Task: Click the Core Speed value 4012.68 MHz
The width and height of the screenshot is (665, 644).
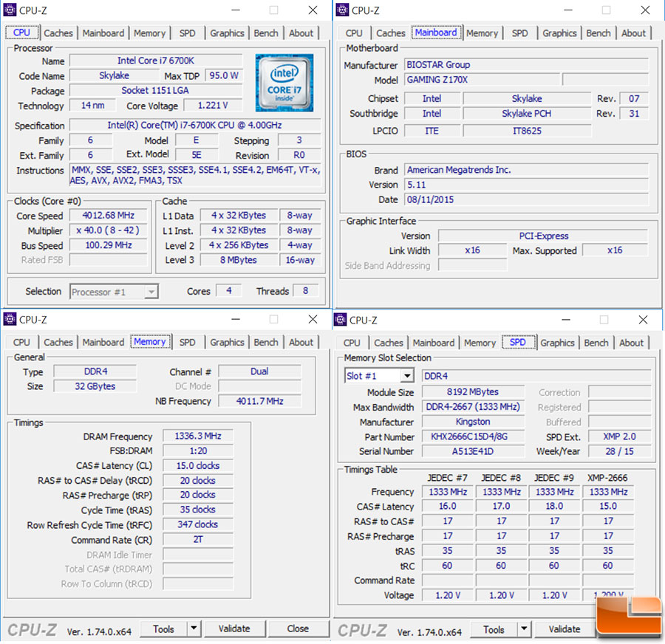Action: (x=109, y=216)
